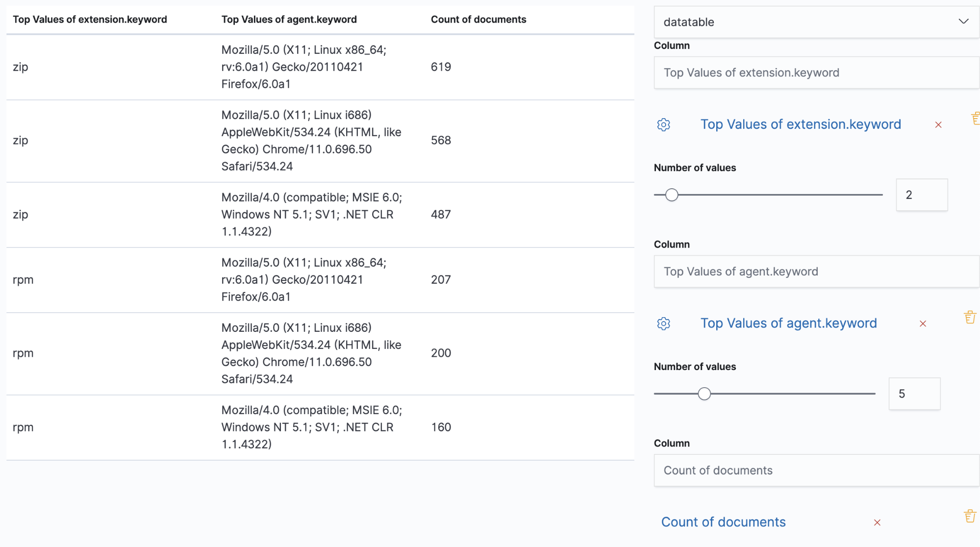The image size is (980, 547).
Task: Click the dropdown chevron on datatable selector
Action: pyautogui.click(x=963, y=22)
